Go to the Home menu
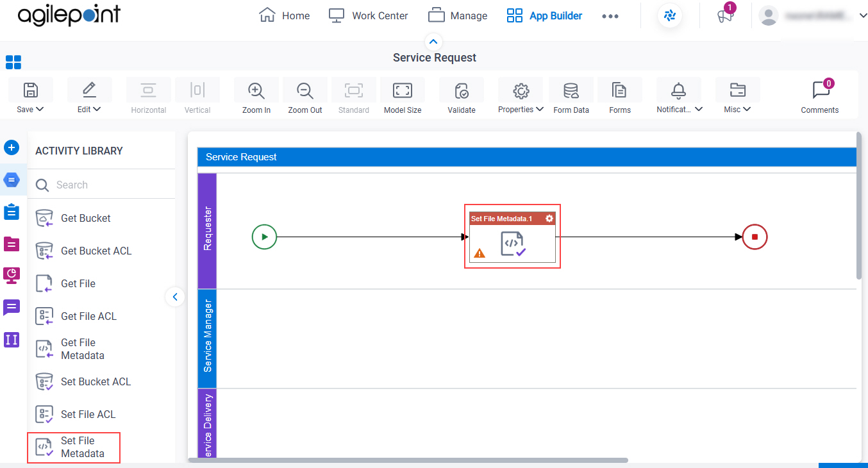 (285, 15)
